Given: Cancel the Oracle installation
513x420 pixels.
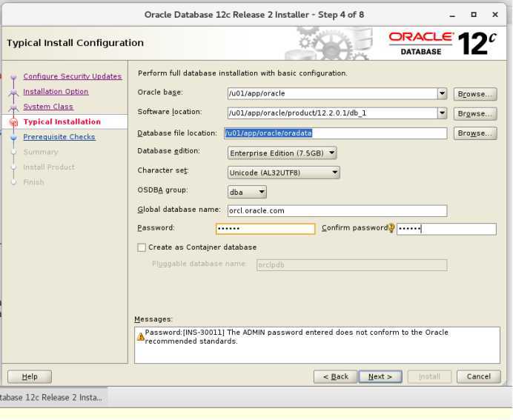Looking at the screenshot, I should [479, 376].
